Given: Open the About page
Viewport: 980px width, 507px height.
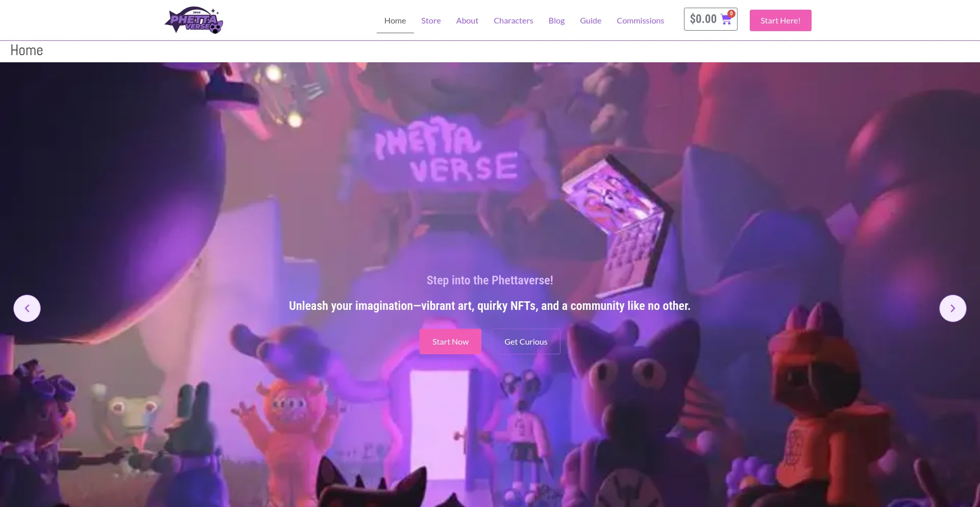Looking at the screenshot, I should [x=467, y=20].
